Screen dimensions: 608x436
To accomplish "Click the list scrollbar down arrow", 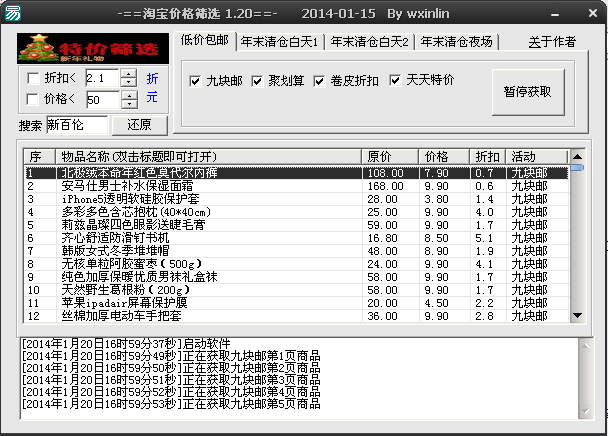I will 577,315.
